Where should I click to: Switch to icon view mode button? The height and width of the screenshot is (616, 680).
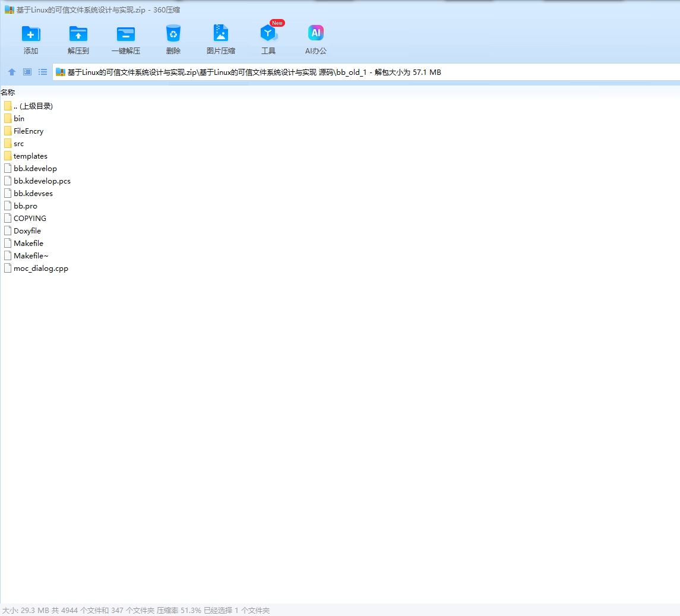[x=27, y=72]
